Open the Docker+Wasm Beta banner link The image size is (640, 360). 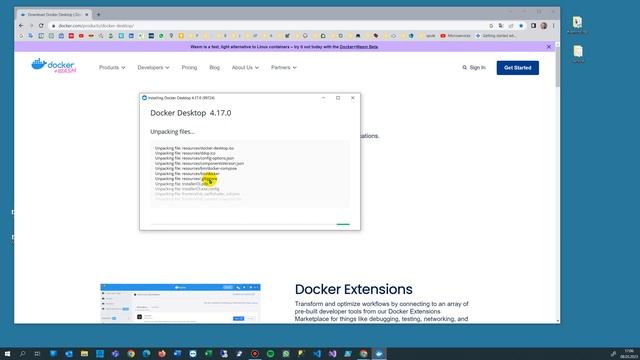[x=359, y=47]
